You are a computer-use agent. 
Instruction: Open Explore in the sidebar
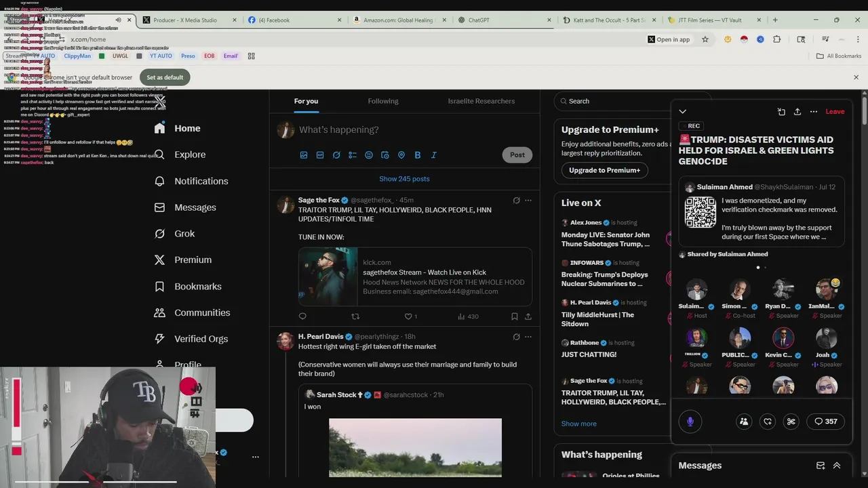click(180, 155)
